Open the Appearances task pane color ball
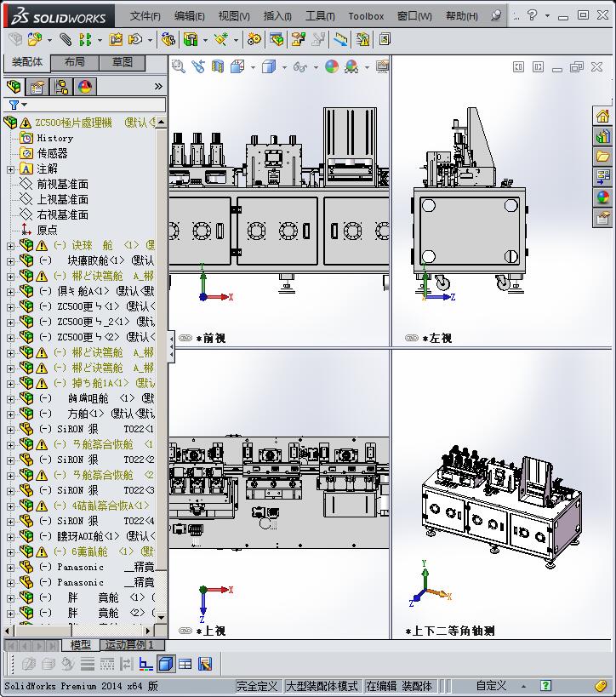The height and width of the screenshot is (697, 616). [x=603, y=197]
